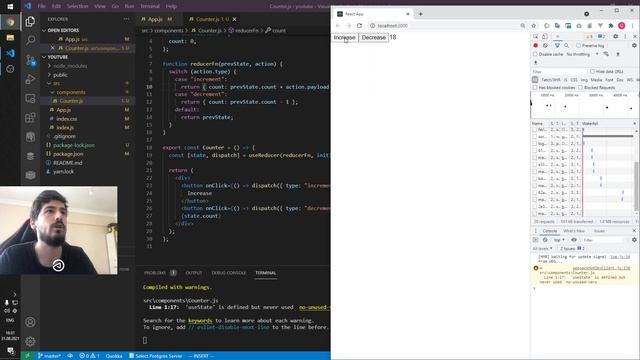
Task: Click console settings gear icon
Action: click(634, 240)
